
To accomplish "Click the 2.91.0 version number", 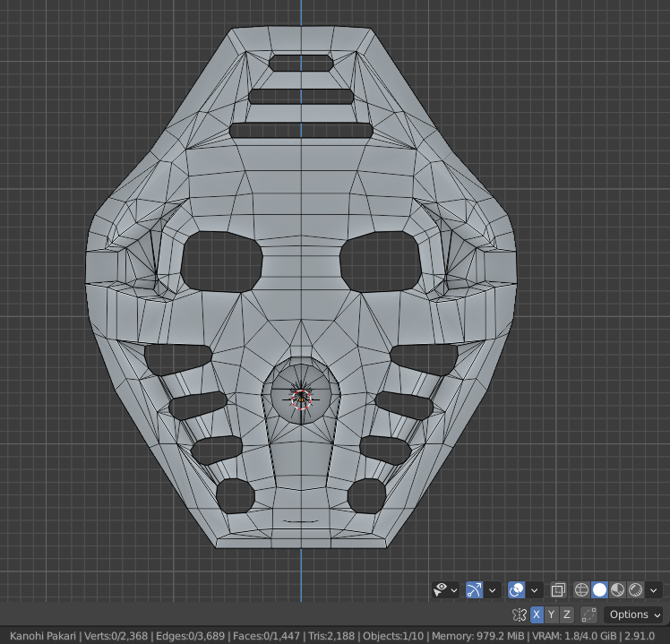I will click(x=640, y=636).
